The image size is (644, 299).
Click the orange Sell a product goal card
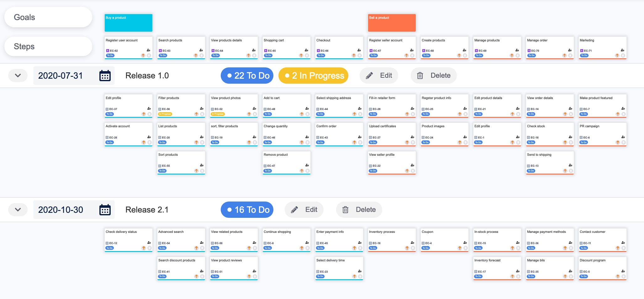coord(392,23)
